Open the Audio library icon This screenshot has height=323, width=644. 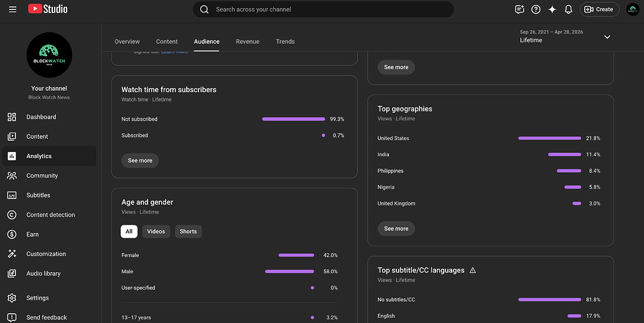[x=12, y=274]
